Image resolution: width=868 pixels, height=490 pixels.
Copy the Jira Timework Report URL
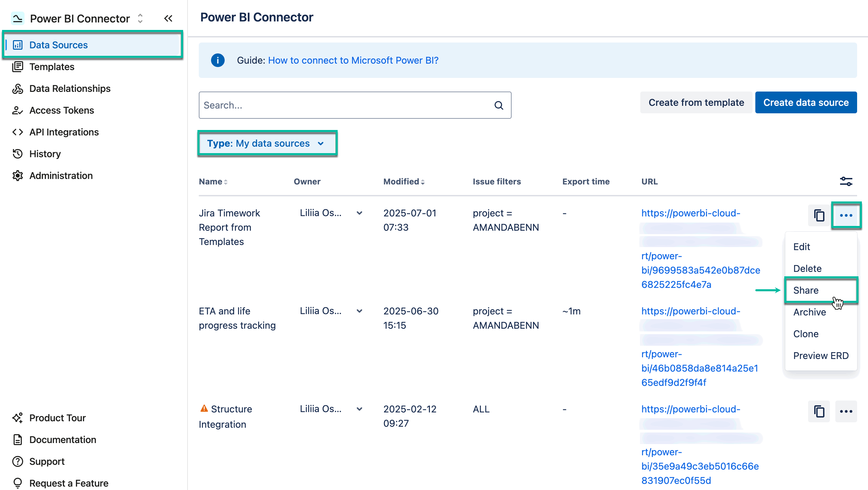point(819,215)
